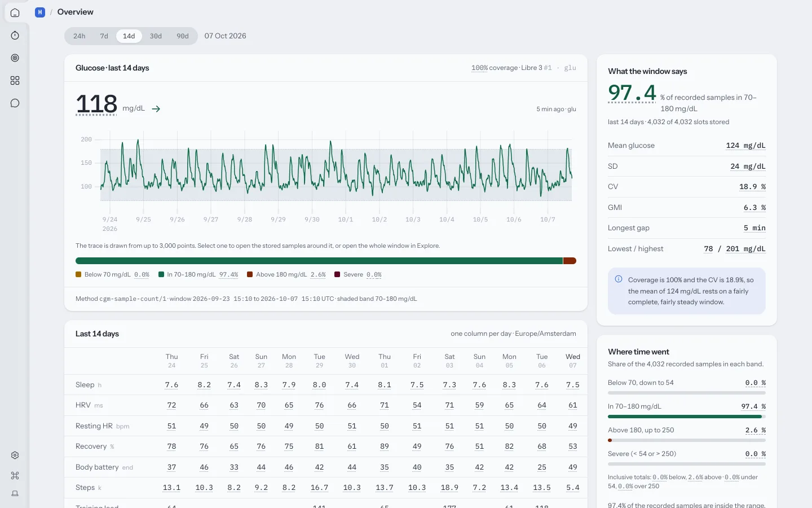Click Wed 07 Body battery value 49
The image size is (812, 508).
point(573,467)
